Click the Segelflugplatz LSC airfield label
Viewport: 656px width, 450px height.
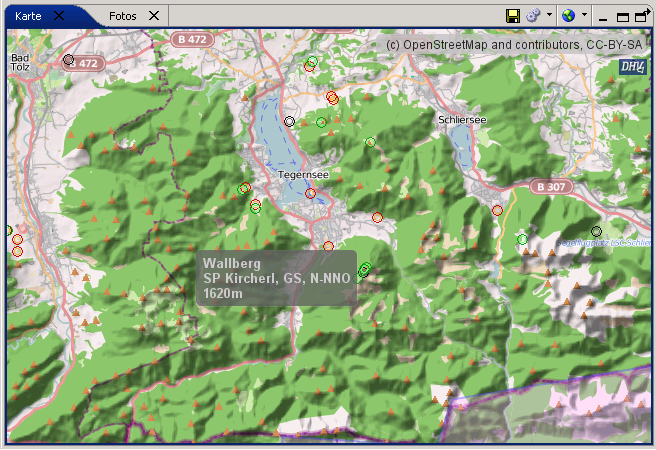pyautogui.click(x=603, y=243)
